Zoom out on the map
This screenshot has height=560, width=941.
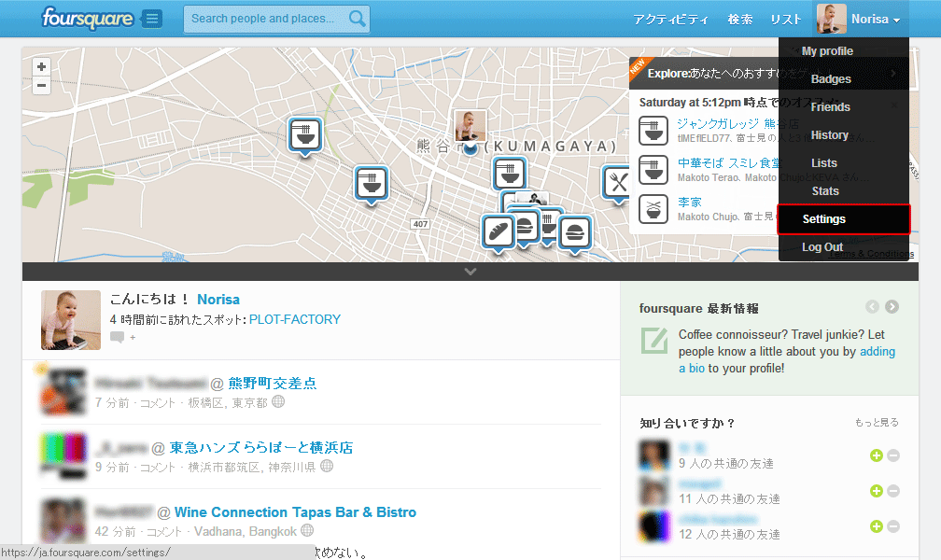click(41, 86)
